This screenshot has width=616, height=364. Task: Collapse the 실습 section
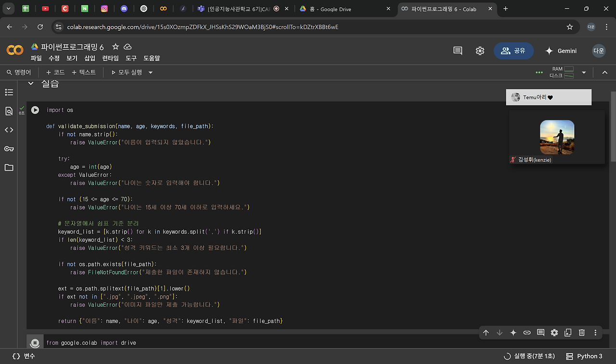tap(31, 83)
